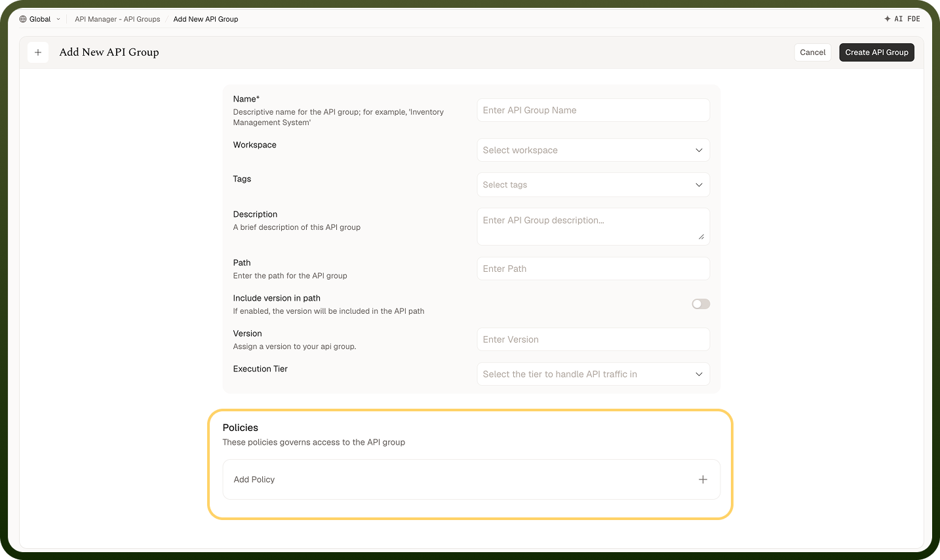
Task: Click the description textarea resize handle
Action: pos(701,236)
